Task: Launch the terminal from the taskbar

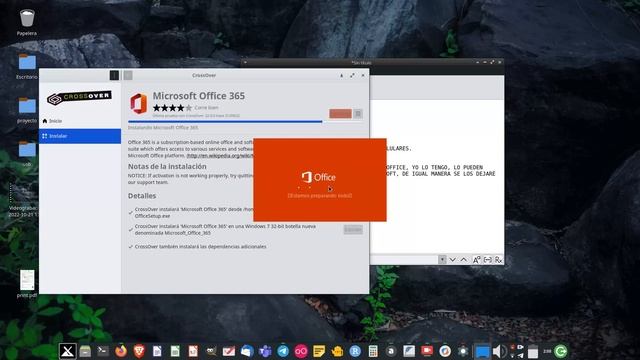Action: click(103, 351)
